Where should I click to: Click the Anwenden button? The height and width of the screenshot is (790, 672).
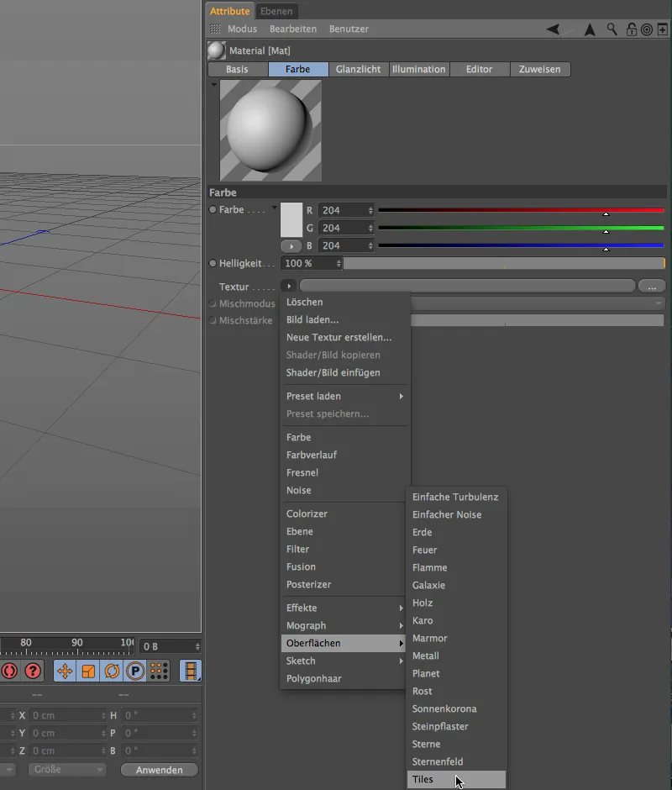point(160,770)
